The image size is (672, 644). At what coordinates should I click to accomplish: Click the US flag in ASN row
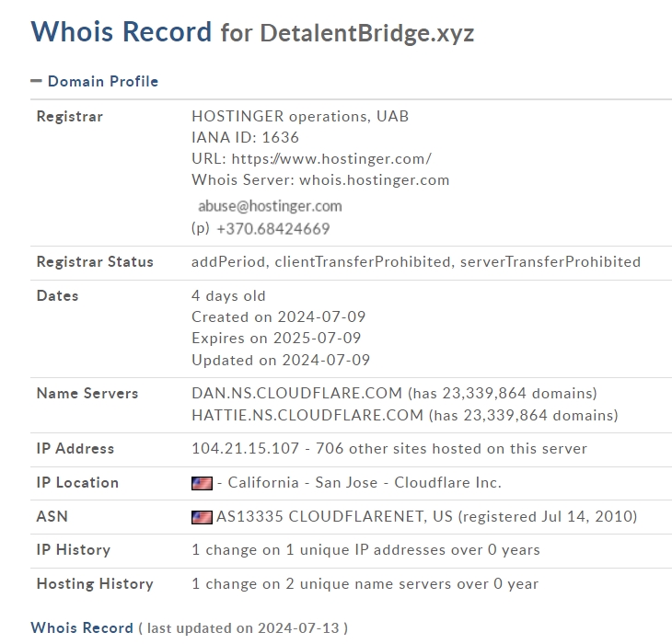[x=202, y=517]
